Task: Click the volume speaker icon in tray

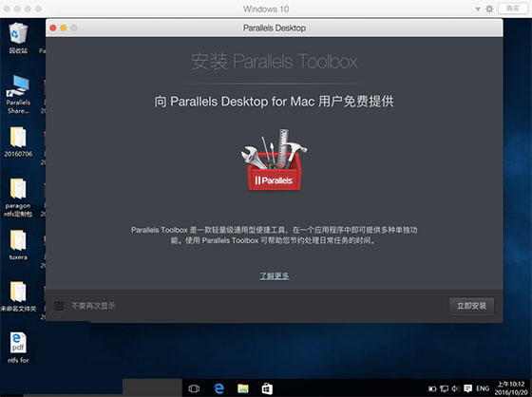Action: 455,388
